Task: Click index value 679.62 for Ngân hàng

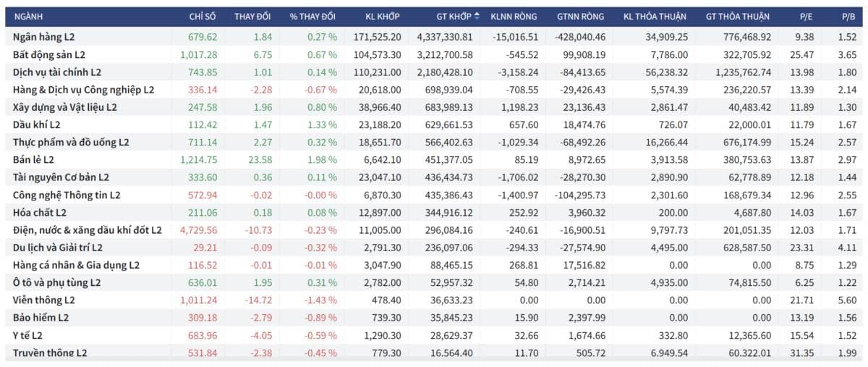Action: click(x=202, y=36)
